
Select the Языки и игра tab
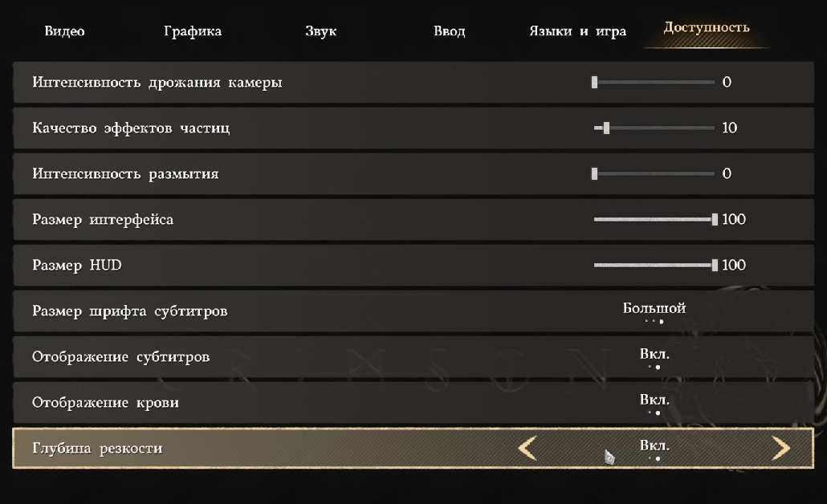tap(578, 31)
